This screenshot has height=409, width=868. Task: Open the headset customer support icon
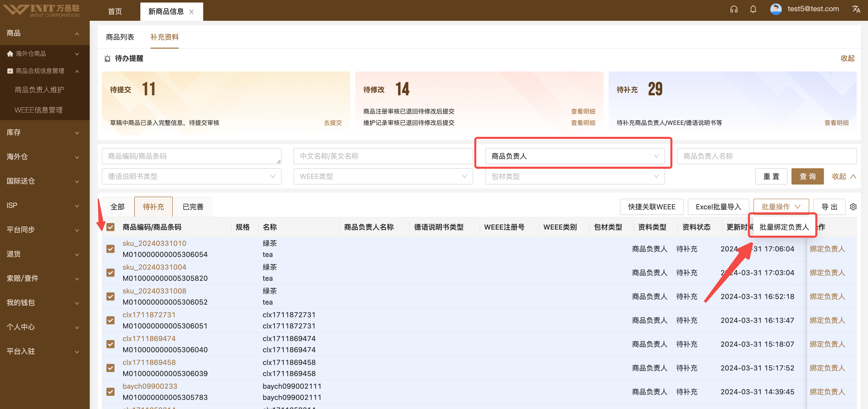[x=733, y=9]
